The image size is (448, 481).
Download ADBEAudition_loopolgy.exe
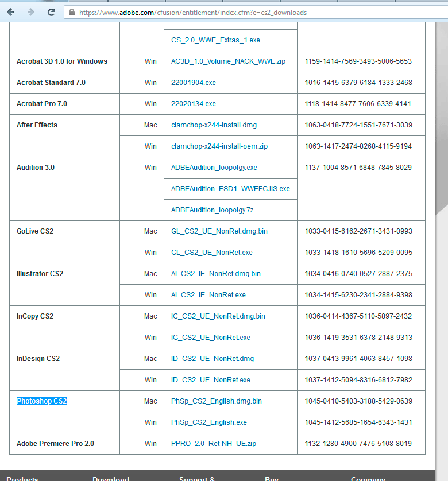click(x=214, y=168)
